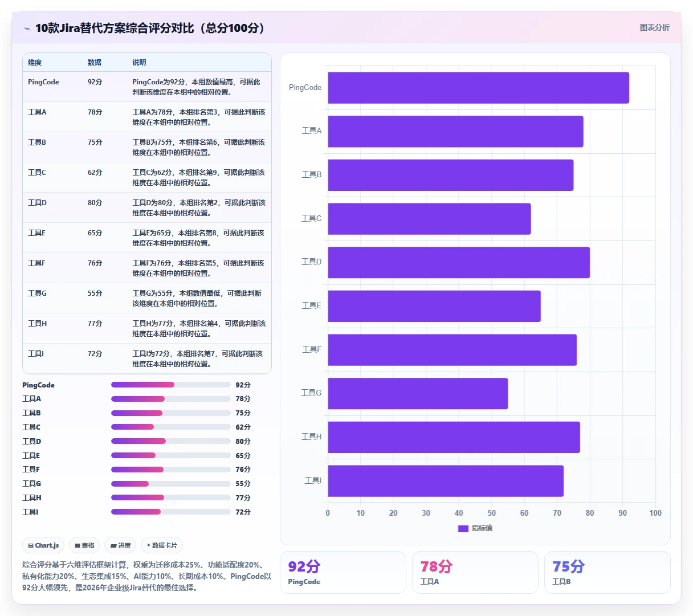Click the 80分 value in the table
This screenshot has width=693, height=616.
[95, 203]
